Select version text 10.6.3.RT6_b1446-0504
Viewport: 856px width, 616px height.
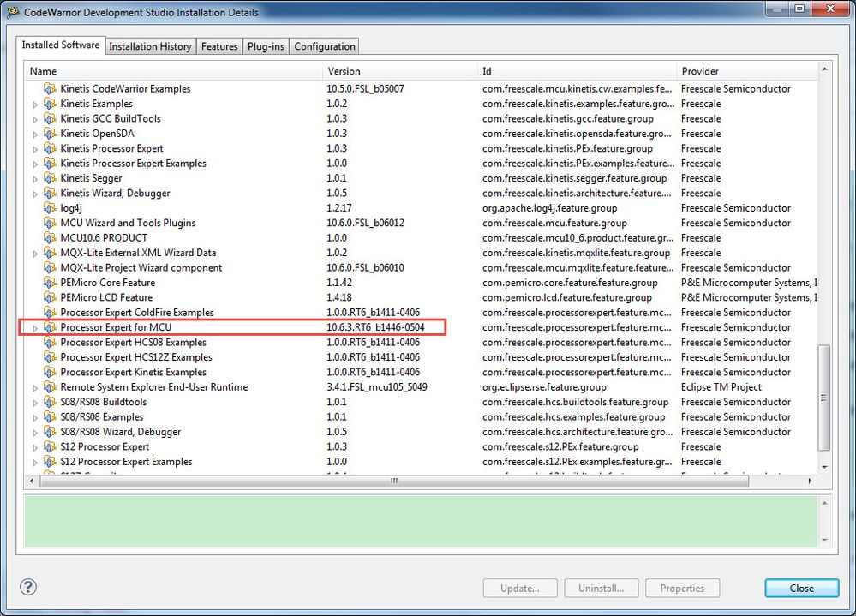pyautogui.click(x=375, y=327)
